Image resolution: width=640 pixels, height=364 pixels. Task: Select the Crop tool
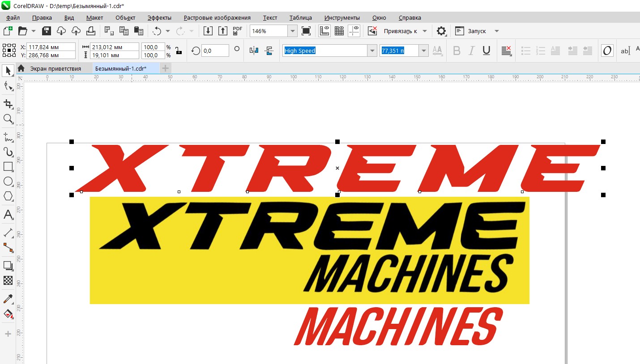[x=8, y=104]
